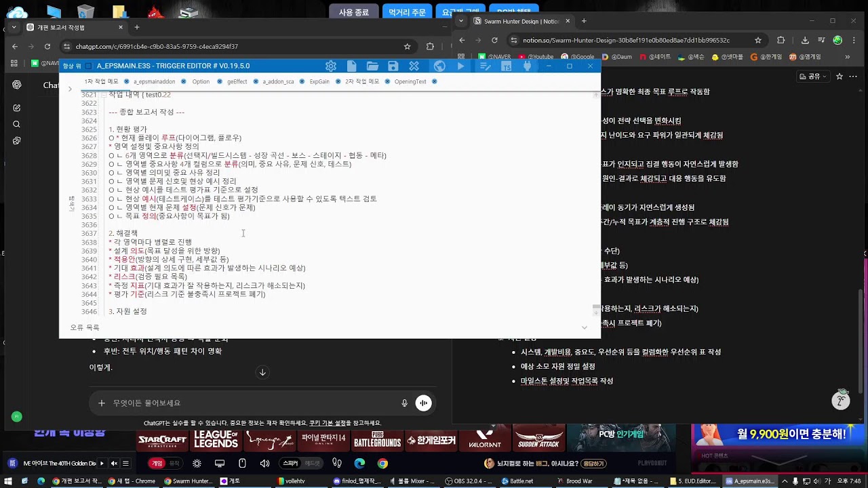This screenshot has width=868, height=488.
Task: Close the Option tab dot
Action: 220,81
